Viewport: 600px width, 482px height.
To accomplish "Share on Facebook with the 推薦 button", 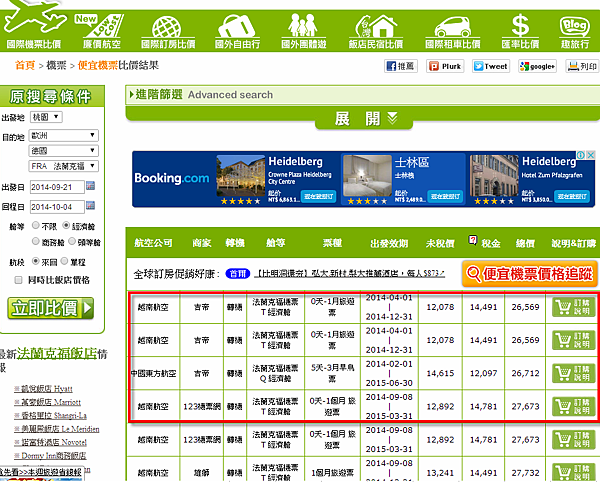I will (400, 66).
